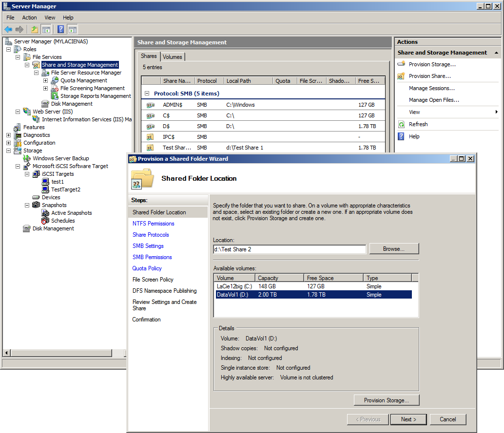Click the Microsoft iSCSI Software Target icon
This screenshot has height=433, width=504.
[x=27, y=166]
